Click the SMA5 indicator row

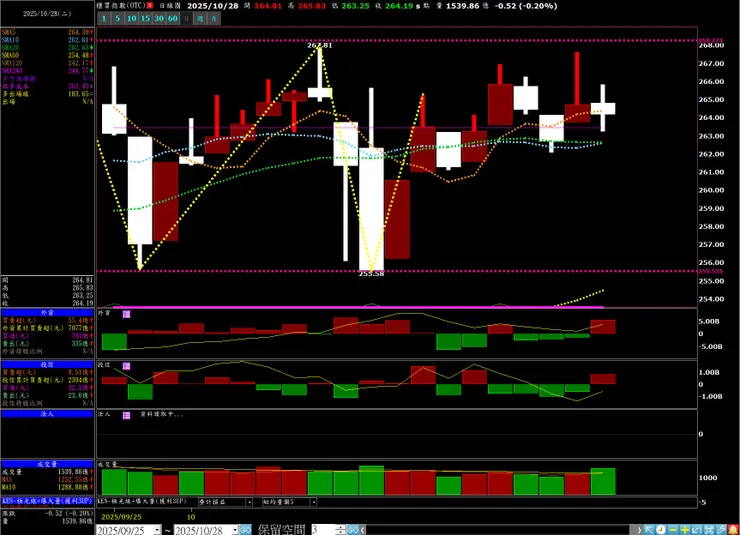point(47,32)
